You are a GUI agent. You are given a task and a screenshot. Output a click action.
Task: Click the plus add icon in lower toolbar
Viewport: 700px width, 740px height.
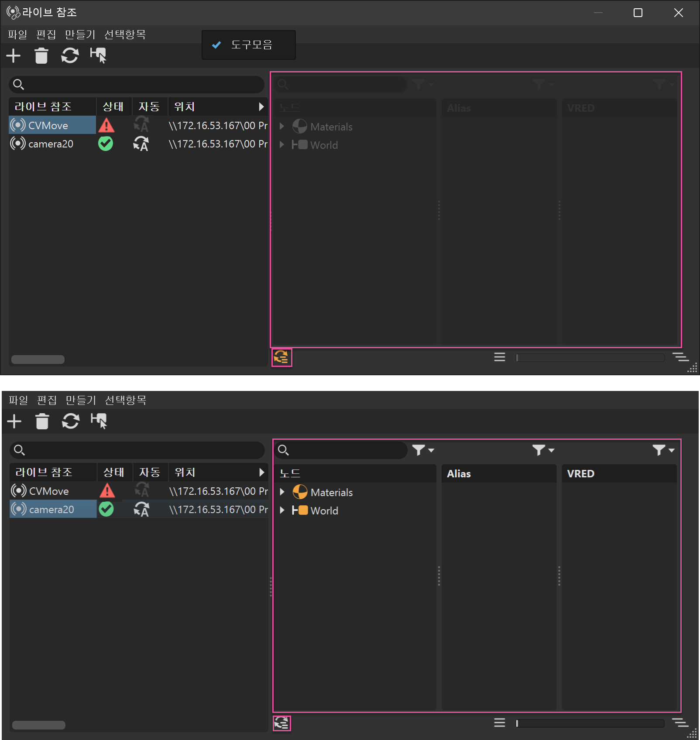coord(14,421)
